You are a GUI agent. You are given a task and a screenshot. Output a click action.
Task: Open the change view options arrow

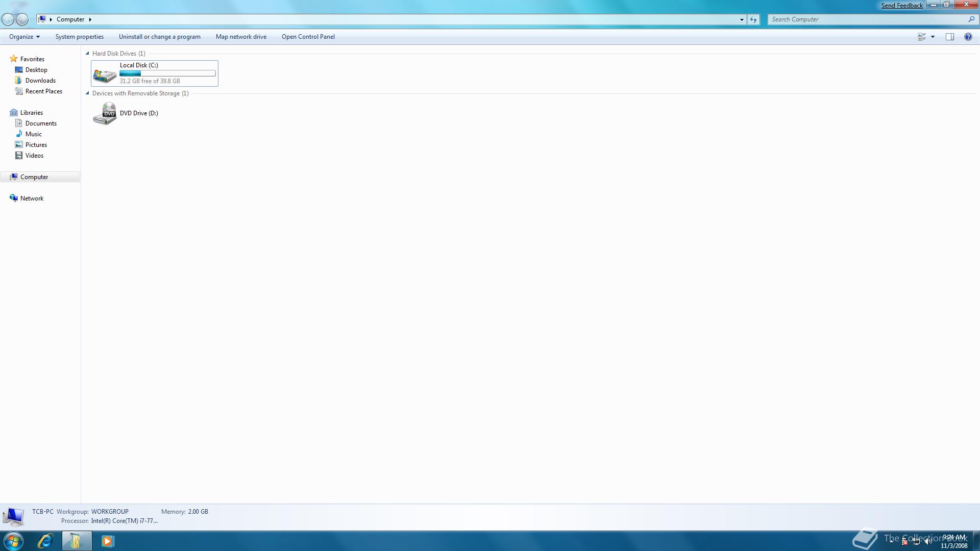933,37
